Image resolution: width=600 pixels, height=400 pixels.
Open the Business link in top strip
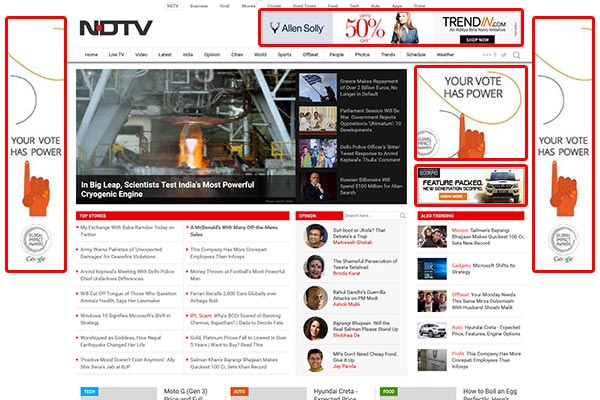[199, 6]
